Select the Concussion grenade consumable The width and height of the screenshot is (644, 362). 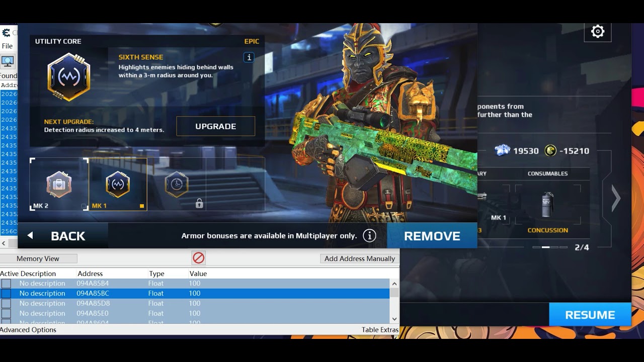pyautogui.click(x=547, y=204)
